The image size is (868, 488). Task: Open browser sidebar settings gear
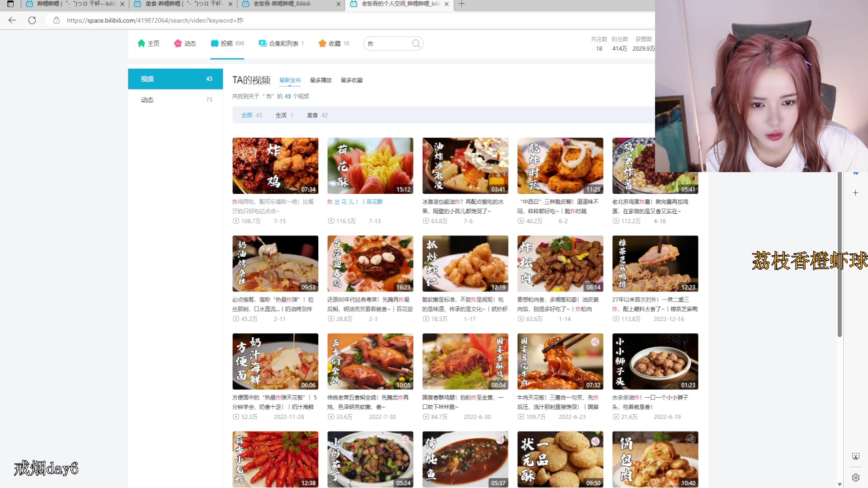pos(855,477)
